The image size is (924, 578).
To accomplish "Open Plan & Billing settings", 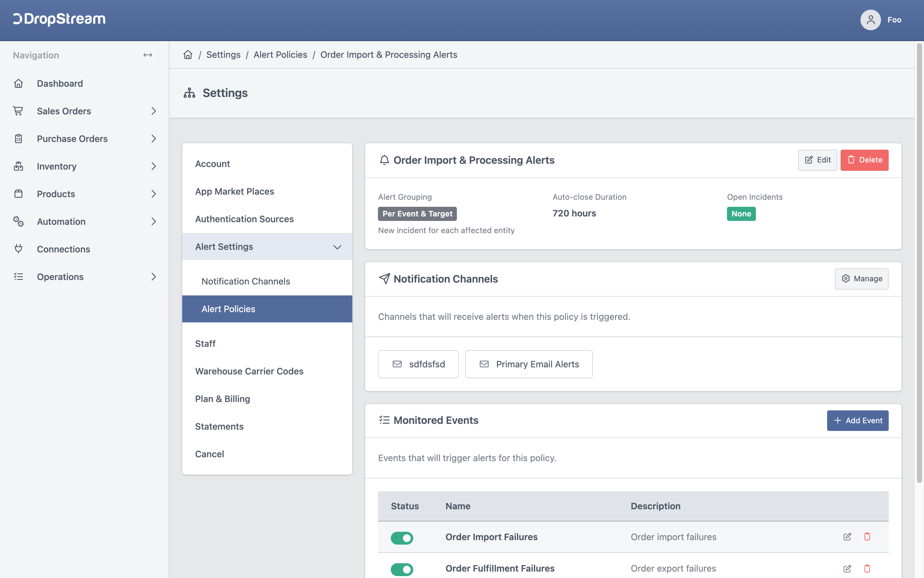I will point(267,399).
